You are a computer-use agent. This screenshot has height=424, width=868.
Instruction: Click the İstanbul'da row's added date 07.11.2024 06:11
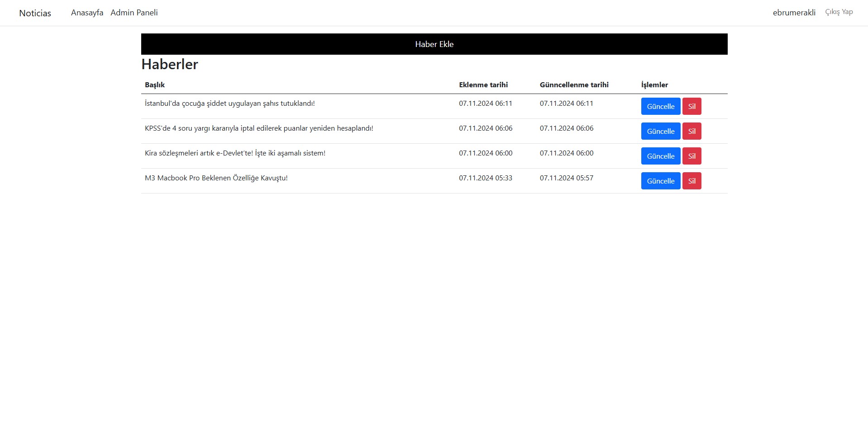(x=486, y=104)
